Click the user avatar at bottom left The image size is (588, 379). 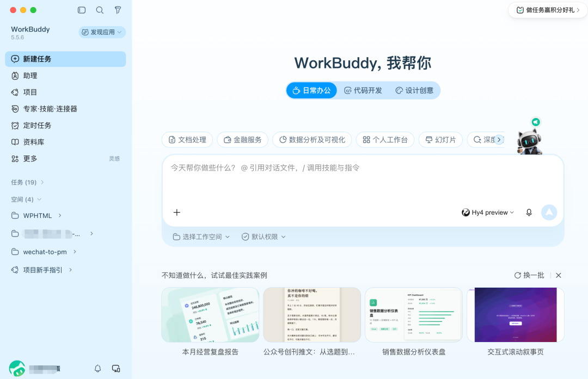coord(17,369)
